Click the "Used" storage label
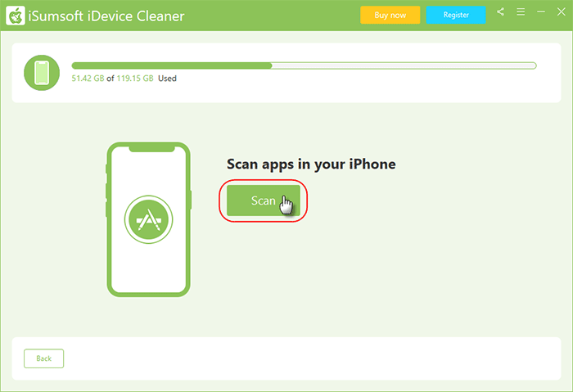This screenshot has height=392, width=573. [x=167, y=79]
